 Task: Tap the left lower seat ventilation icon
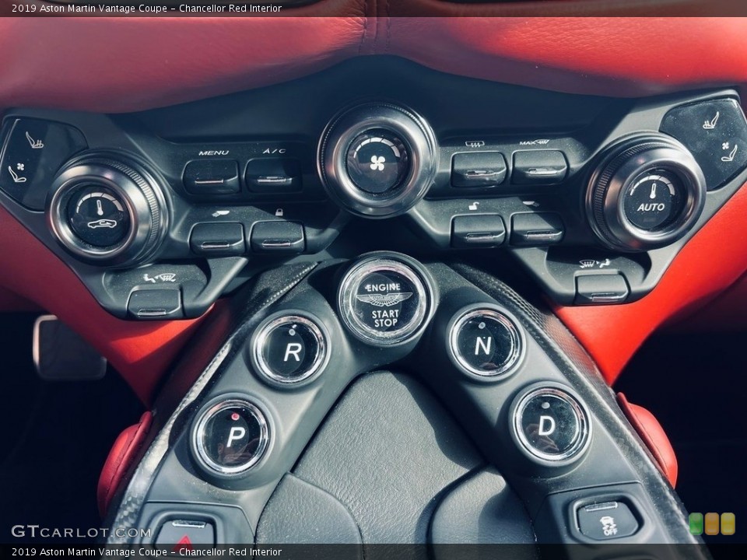(18, 173)
